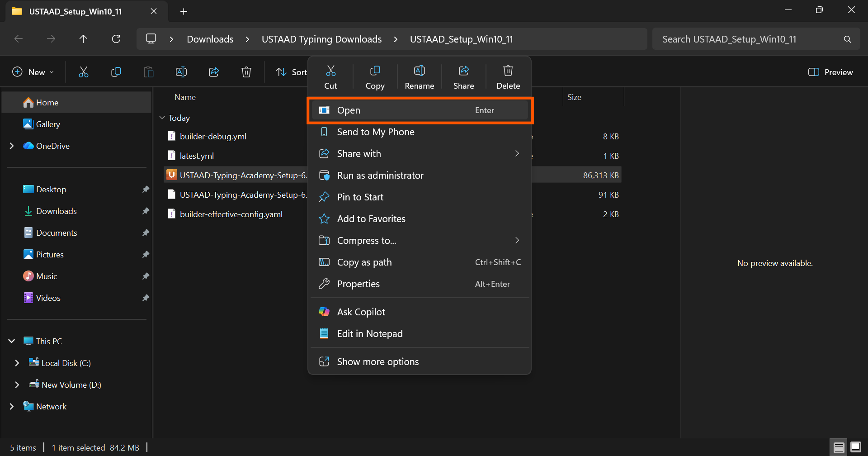Click the Up arrow navigation icon

[83, 39]
